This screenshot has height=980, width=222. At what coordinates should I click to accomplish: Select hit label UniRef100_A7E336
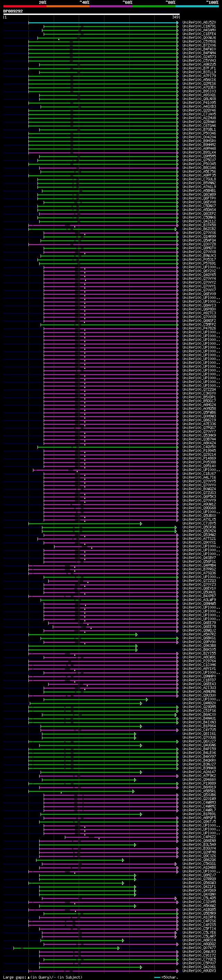[x=199, y=424]
